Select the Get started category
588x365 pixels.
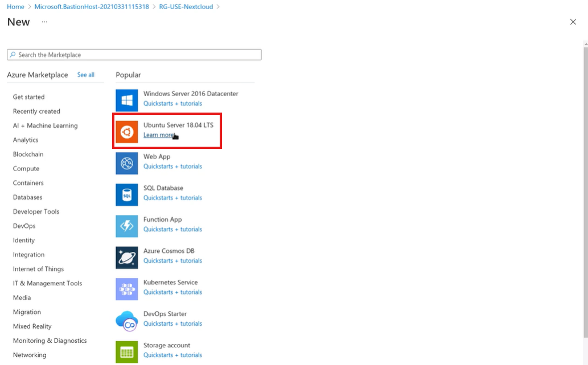[29, 97]
